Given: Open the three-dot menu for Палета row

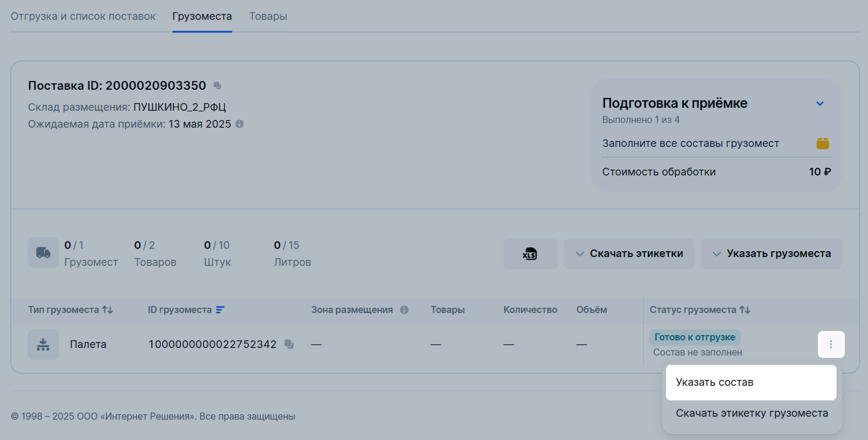Looking at the screenshot, I should (x=831, y=344).
